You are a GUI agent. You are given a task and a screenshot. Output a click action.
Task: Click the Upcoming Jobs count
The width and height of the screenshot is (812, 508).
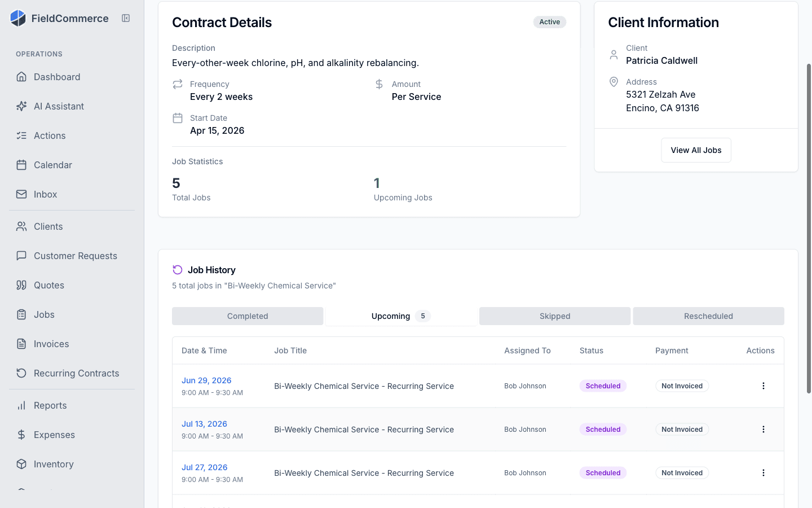(x=377, y=183)
